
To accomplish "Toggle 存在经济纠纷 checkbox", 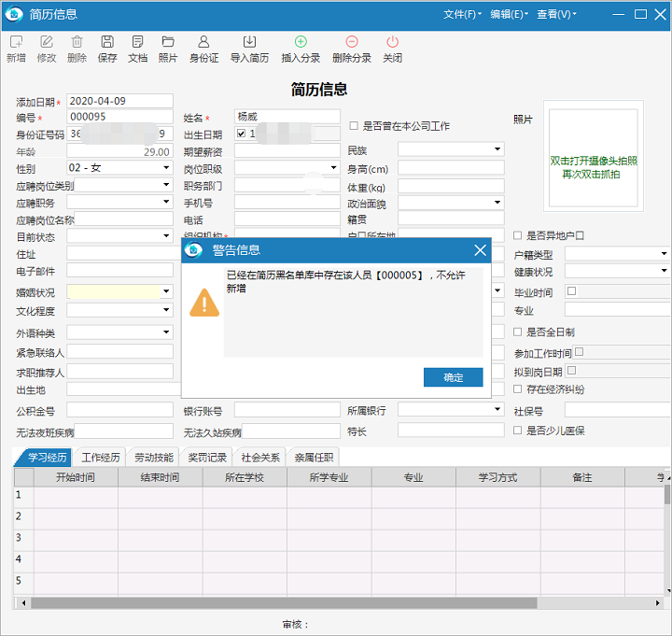I will click(x=517, y=389).
